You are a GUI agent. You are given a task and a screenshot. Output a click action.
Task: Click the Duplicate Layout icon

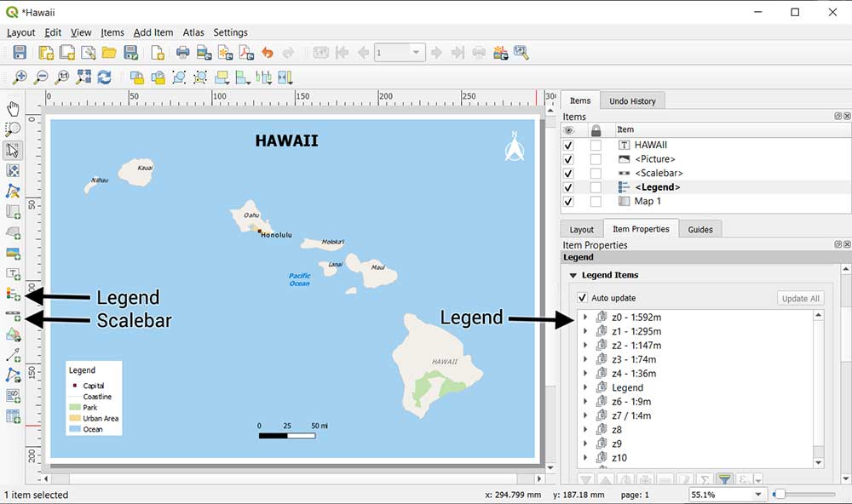click(x=66, y=53)
